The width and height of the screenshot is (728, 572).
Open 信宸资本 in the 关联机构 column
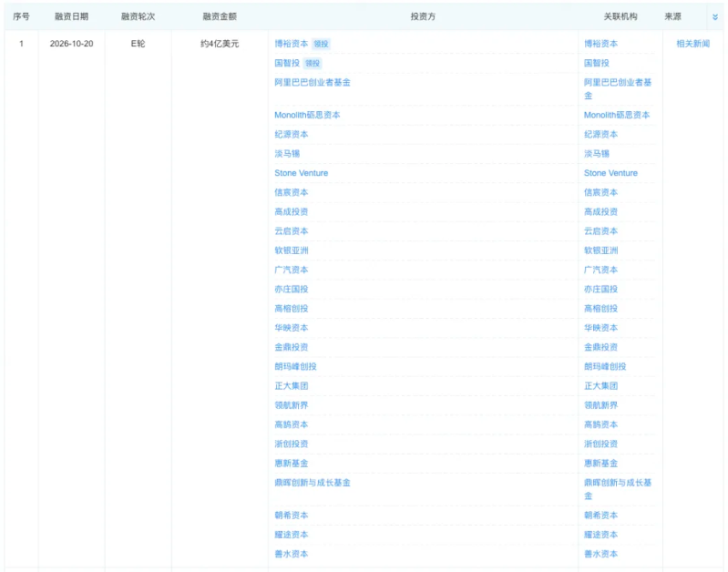point(600,193)
